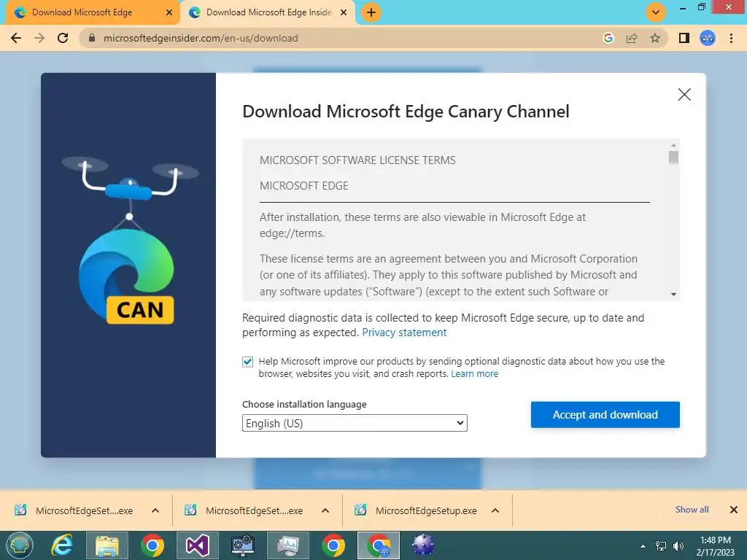Switch to the Download Microsoft Edge Insider tab

point(268,12)
